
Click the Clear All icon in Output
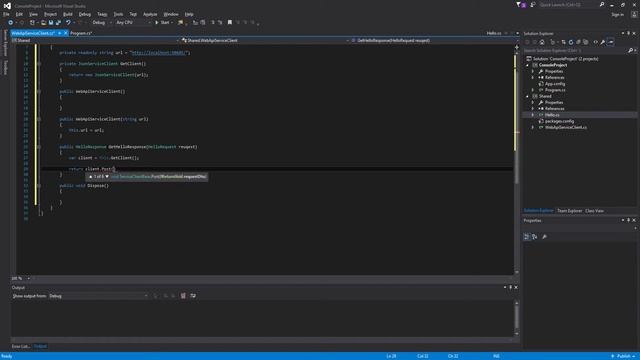pyautogui.click(x=183, y=296)
